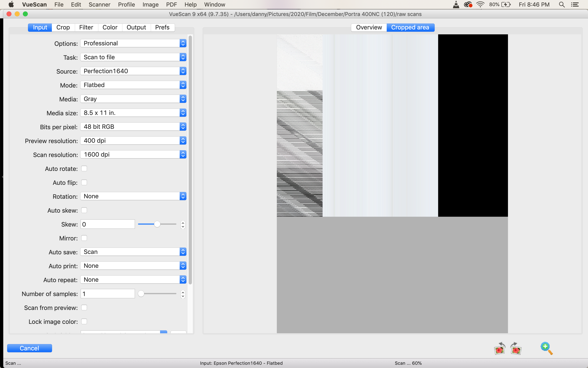Open the Rotation dropdown

[x=133, y=196]
